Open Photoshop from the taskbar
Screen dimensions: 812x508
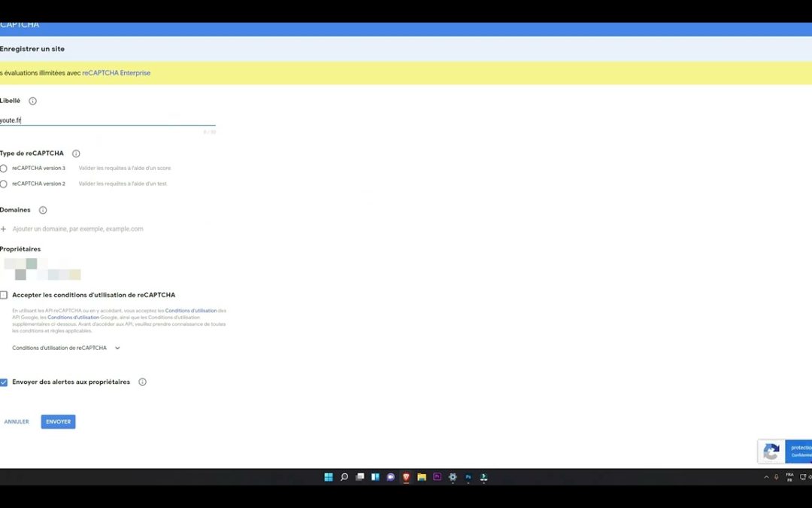tap(468, 477)
